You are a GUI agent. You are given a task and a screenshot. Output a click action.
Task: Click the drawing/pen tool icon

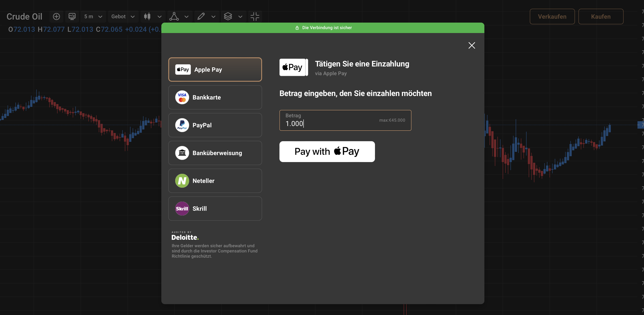click(201, 16)
